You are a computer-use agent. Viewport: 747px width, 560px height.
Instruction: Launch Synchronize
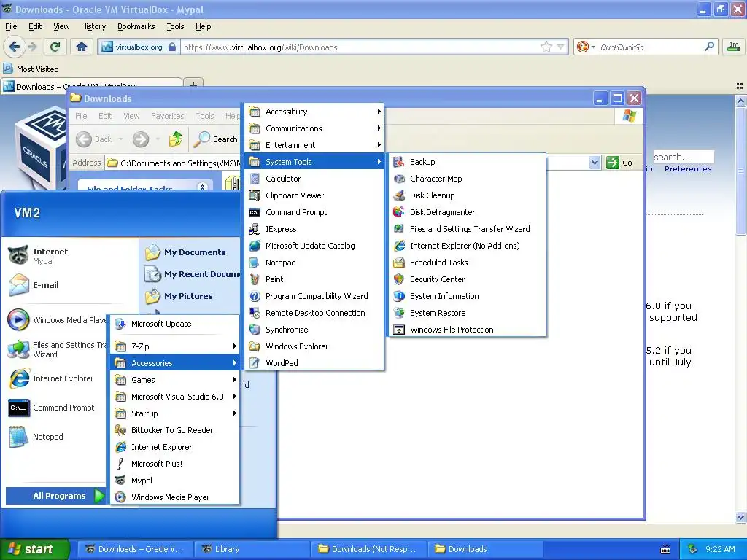pyautogui.click(x=314, y=330)
